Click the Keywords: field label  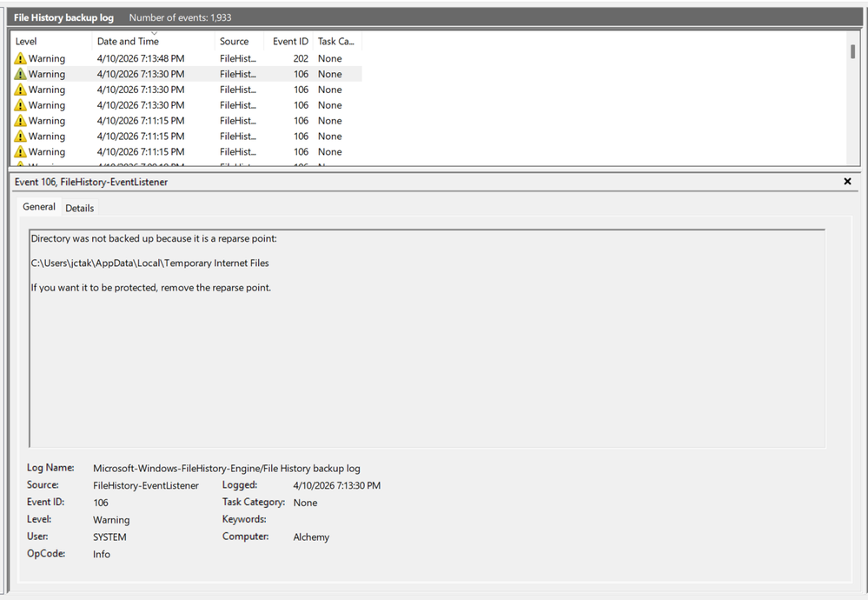point(244,519)
